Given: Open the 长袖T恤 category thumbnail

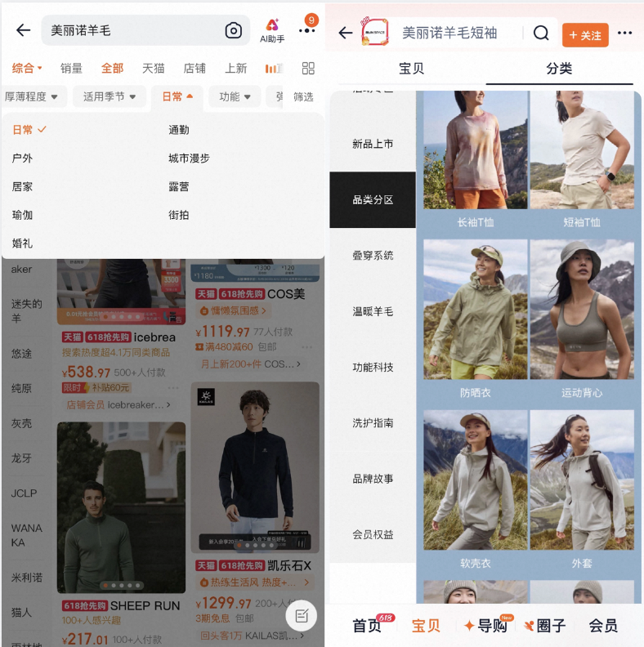Looking at the screenshot, I should click(475, 150).
